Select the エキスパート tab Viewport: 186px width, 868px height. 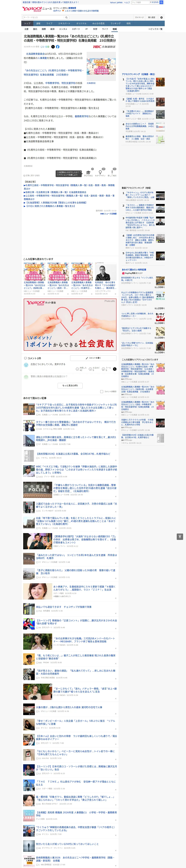click(64, 24)
